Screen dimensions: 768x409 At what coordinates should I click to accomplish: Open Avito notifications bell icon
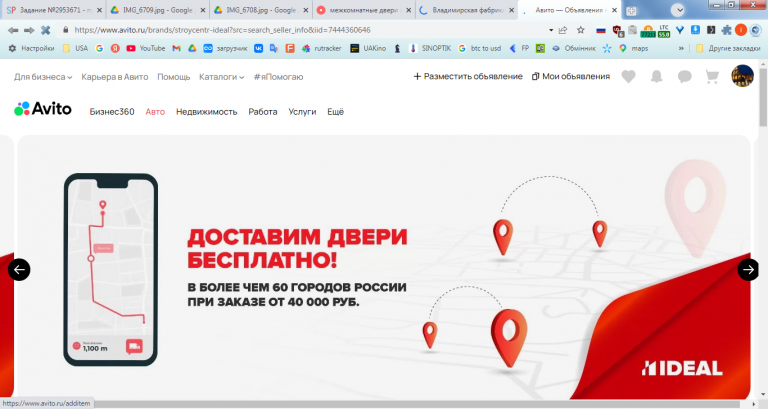(x=656, y=76)
